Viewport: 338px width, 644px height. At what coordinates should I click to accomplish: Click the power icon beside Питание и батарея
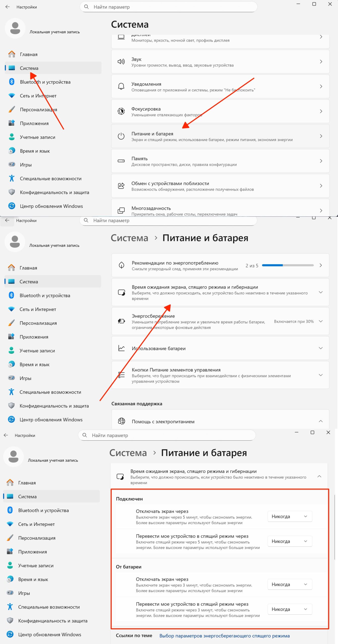point(121,136)
